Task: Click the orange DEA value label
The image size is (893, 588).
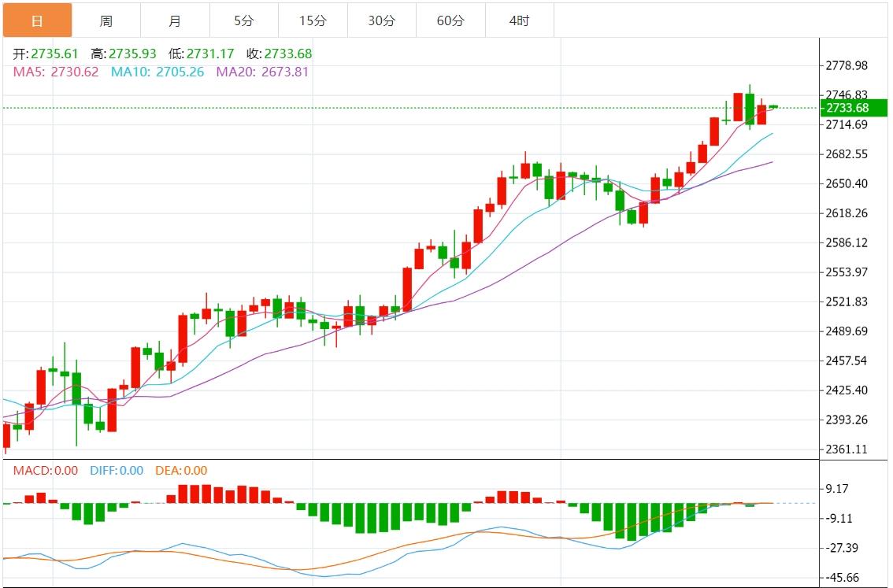Action: coord(180,471)
